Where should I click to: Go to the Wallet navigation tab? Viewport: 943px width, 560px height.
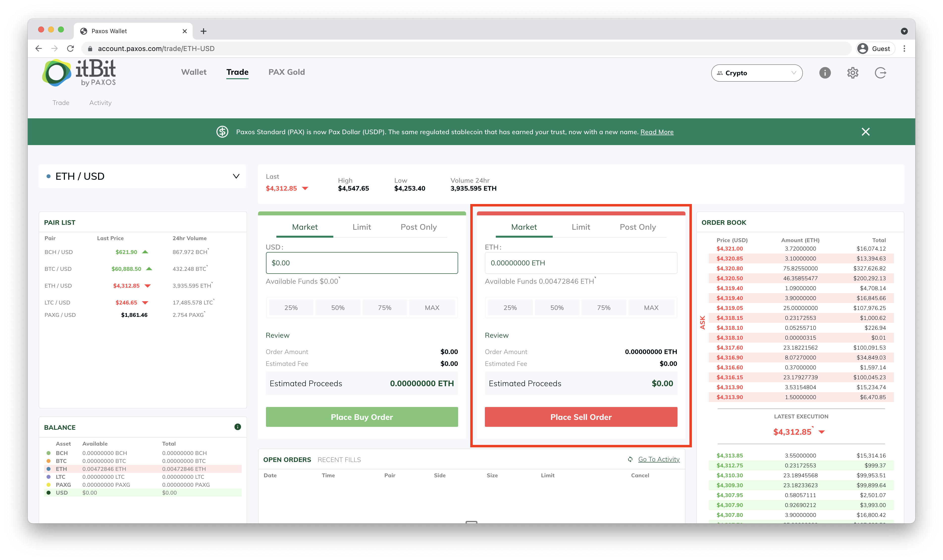[x=194, y=72]
